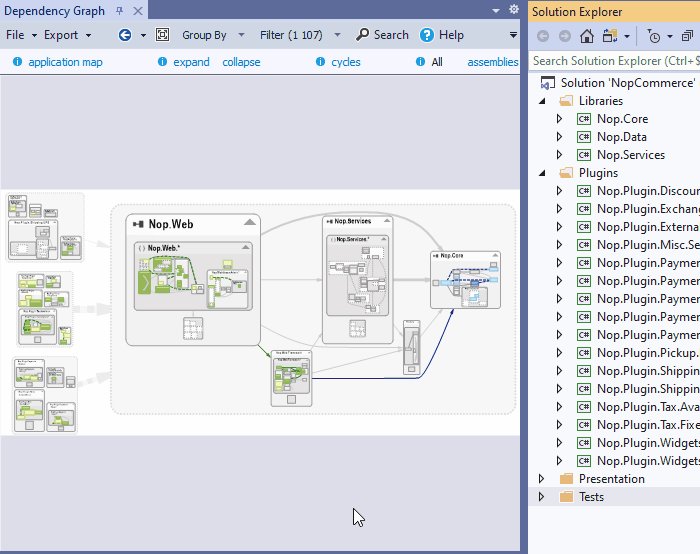Viewport: 700px width, 554px height.
Task: Click the expand link
Action: (x=191, y=62)
